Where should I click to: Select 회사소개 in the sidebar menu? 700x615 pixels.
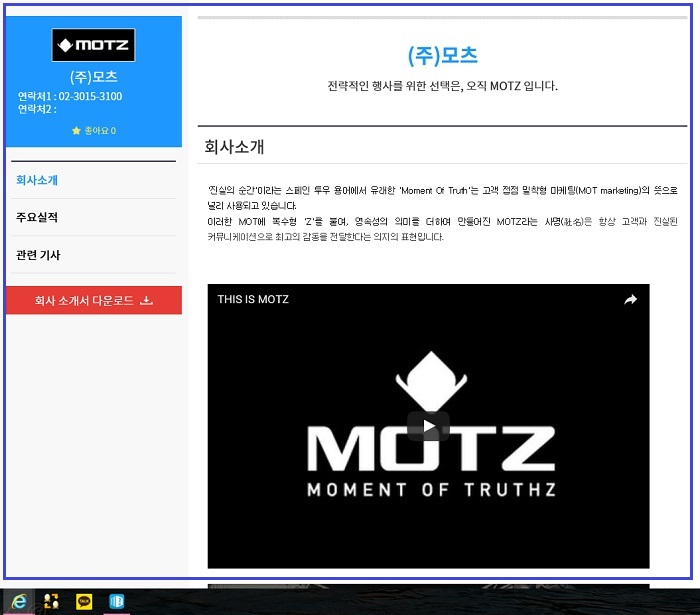[x=38, y=181]
